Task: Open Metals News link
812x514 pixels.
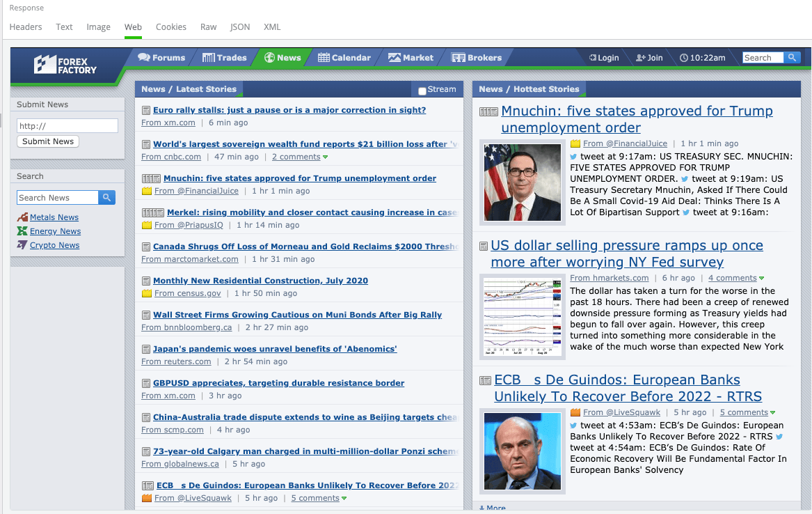Action: click(54, 217)
